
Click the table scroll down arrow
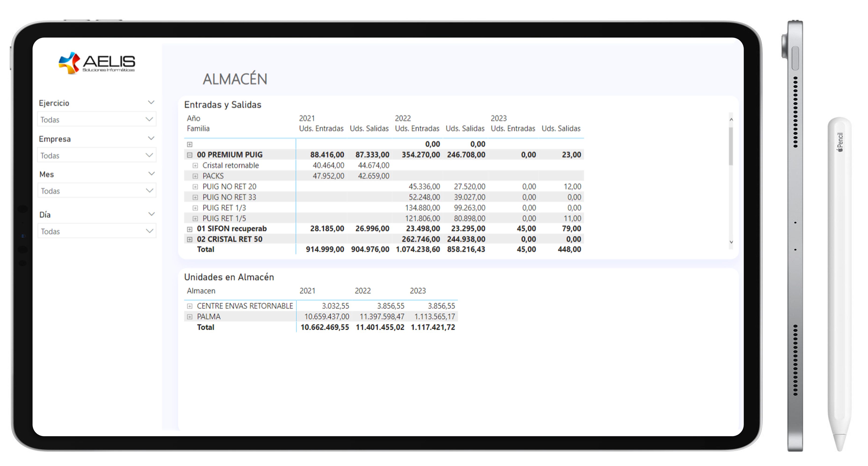pos(731,242)
